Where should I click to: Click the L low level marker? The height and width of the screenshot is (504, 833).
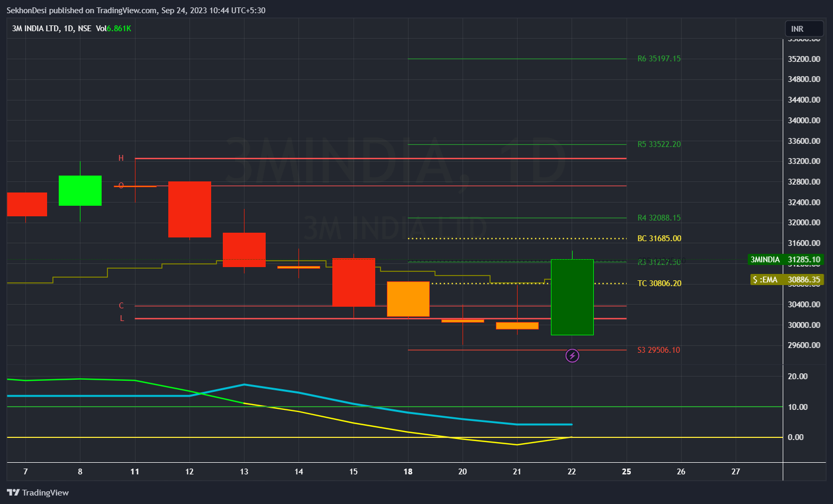(x=122, y=318)
